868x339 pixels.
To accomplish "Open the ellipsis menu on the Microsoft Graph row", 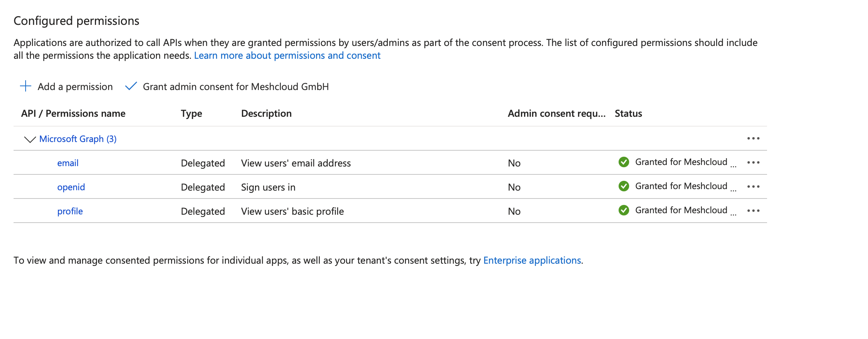I will pos(754,138).
